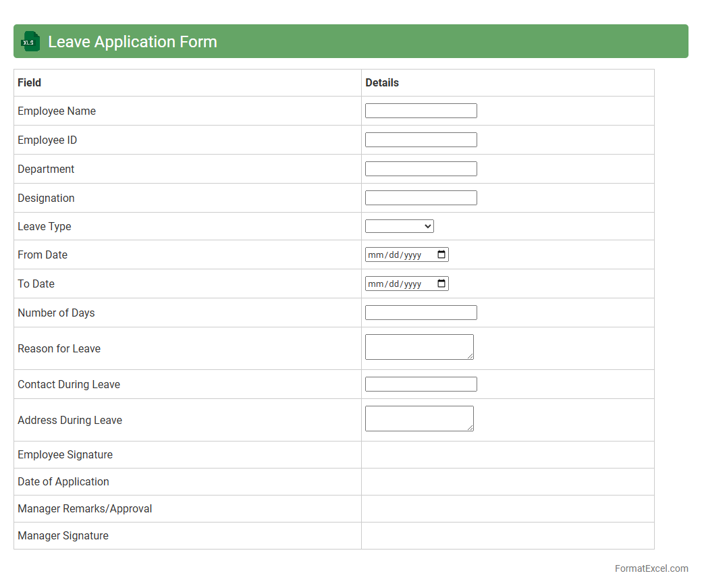Image resolution: width=702 pixels, height=588 pixels.
Task: Open the From Date calendar picker icon
Action: 441,255
